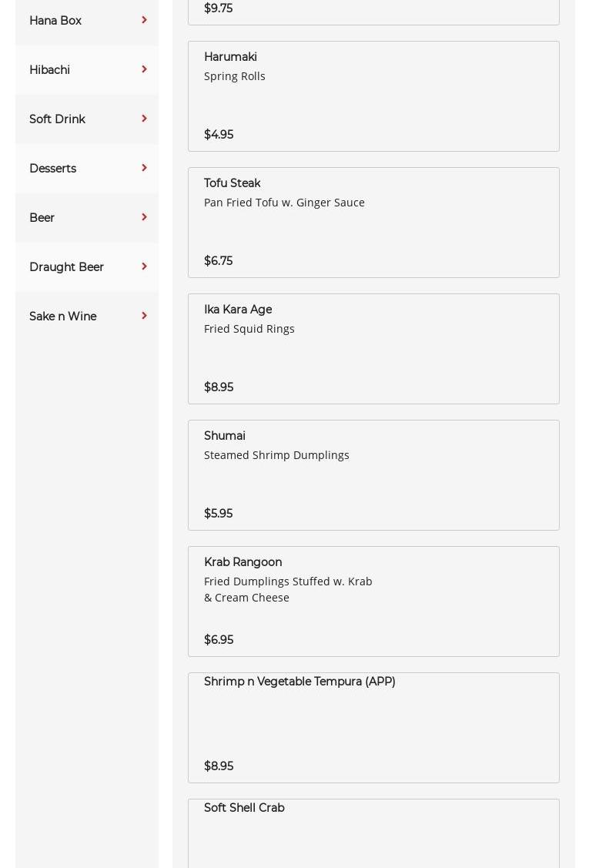Open the Hana Box menu category
The width and height of the screenshot is (589, 868).
[x=55, y=21]
